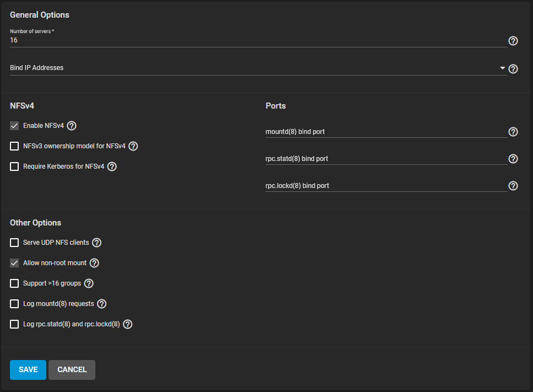Disable the Enable NFSv4 checkbox
This screenshot has height=392, width=533.
[x=15, y=126]
